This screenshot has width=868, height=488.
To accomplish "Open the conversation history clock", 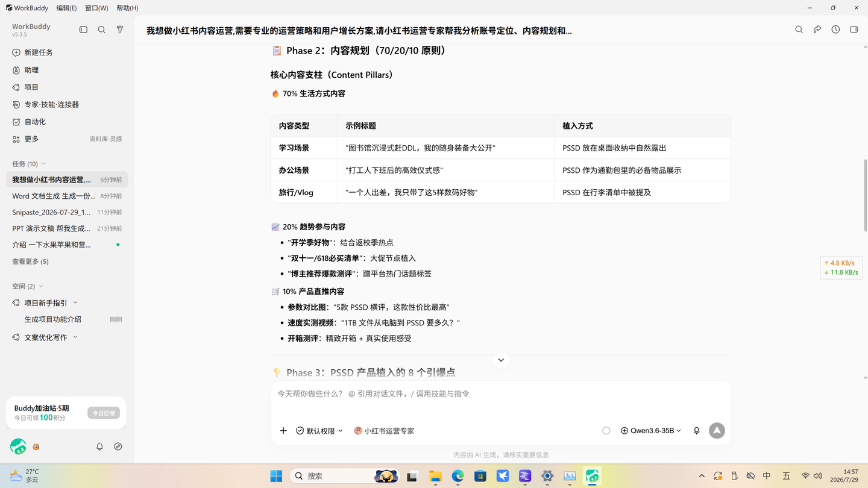I will click(835, 30).
